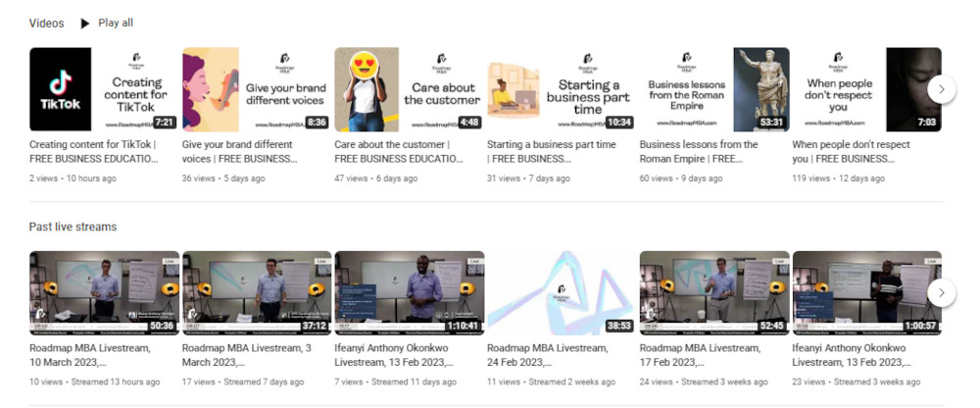
Task: Open 'When people don't respect you' thumbnail
Action: coord(867,89)
